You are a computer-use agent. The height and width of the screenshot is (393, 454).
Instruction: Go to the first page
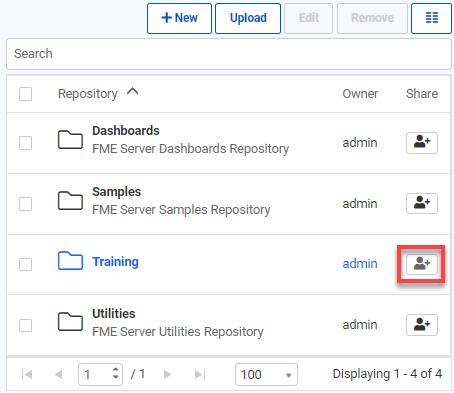point(27,375)
